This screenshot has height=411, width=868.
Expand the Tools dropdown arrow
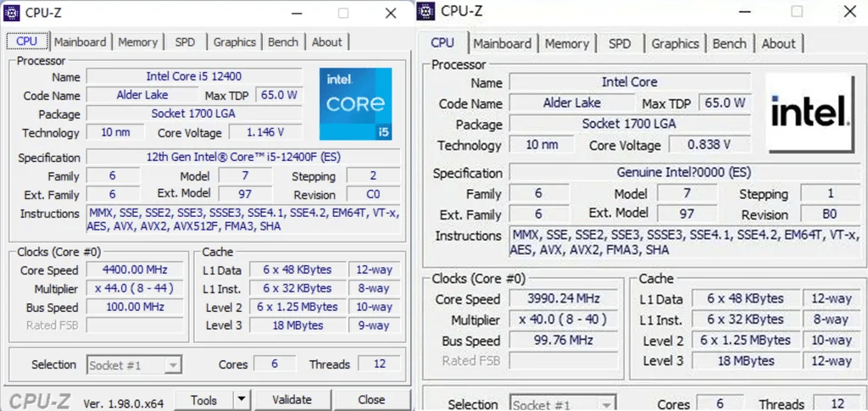pyautogui.click(x=241, y=399)
